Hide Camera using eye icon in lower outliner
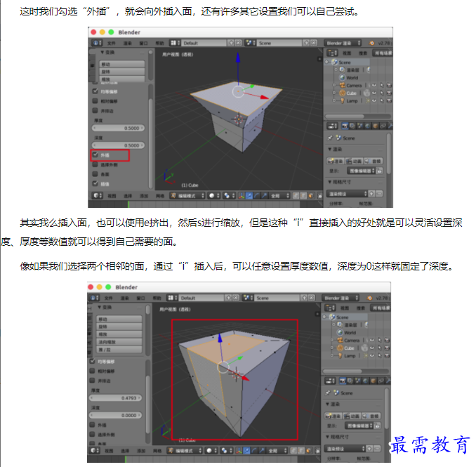Image resolution: width=476 pixels, height=467 pixels. pyautogui.click(x=372, y=340)
